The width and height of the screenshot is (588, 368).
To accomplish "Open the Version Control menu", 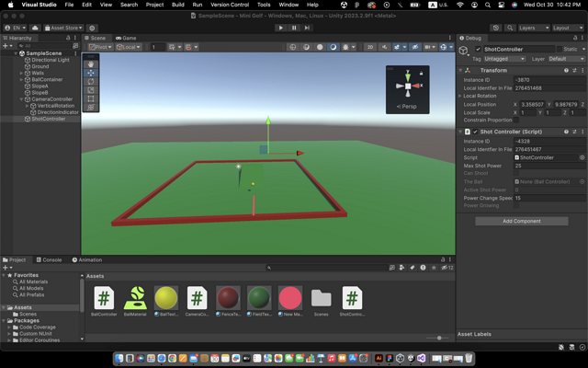I will pos(230,5).
